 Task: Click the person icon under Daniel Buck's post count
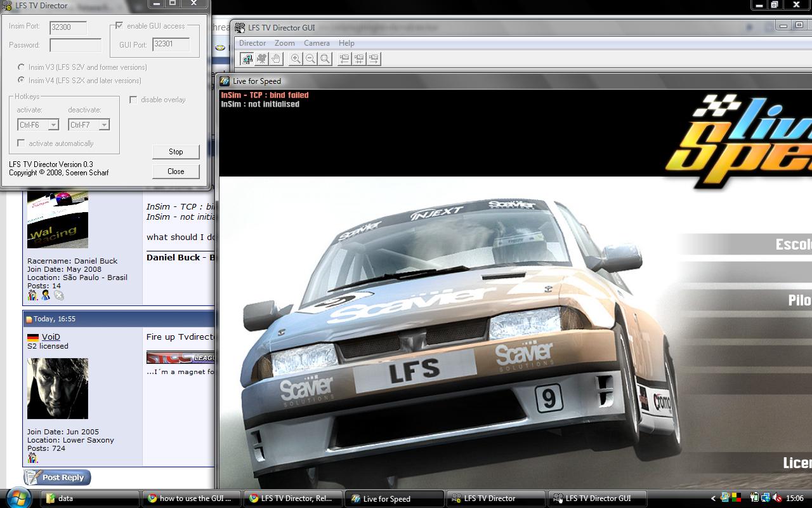[46, 295]
